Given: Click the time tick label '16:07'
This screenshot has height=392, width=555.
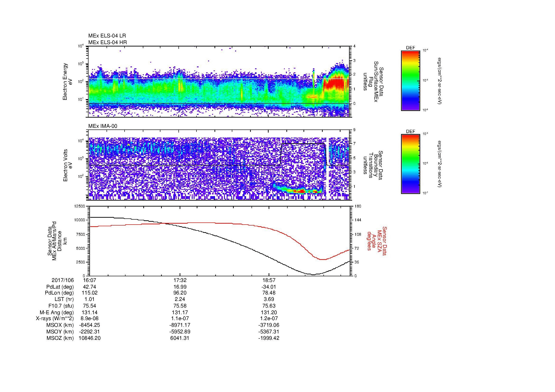Looking at the screenshot, I should point(89,280).
